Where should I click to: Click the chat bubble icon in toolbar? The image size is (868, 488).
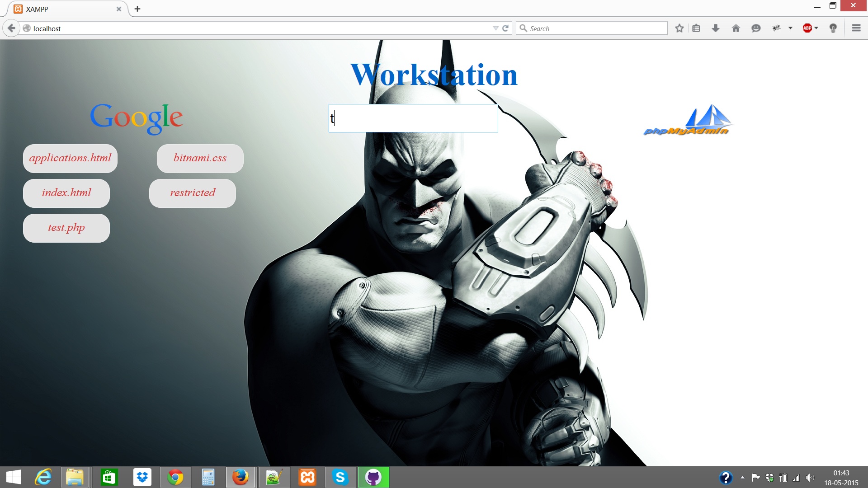click(x=756, y=28)
